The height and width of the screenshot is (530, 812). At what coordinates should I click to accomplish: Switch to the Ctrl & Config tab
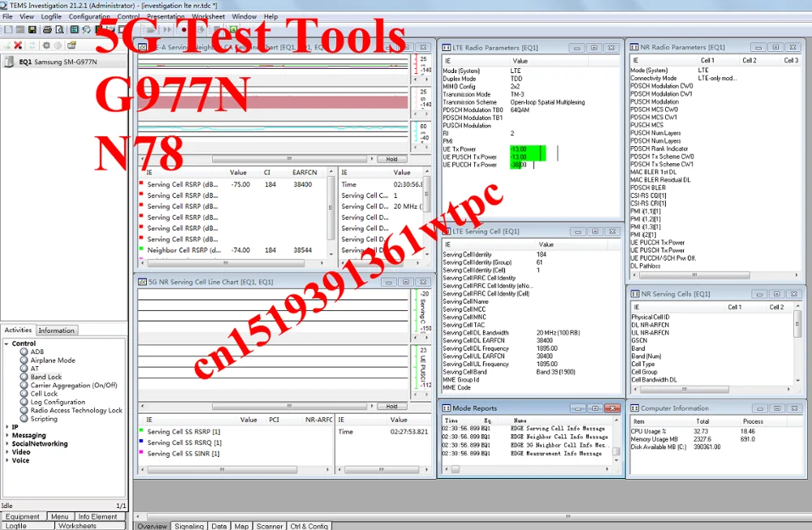pyautogui.click(x=309, y=526)
